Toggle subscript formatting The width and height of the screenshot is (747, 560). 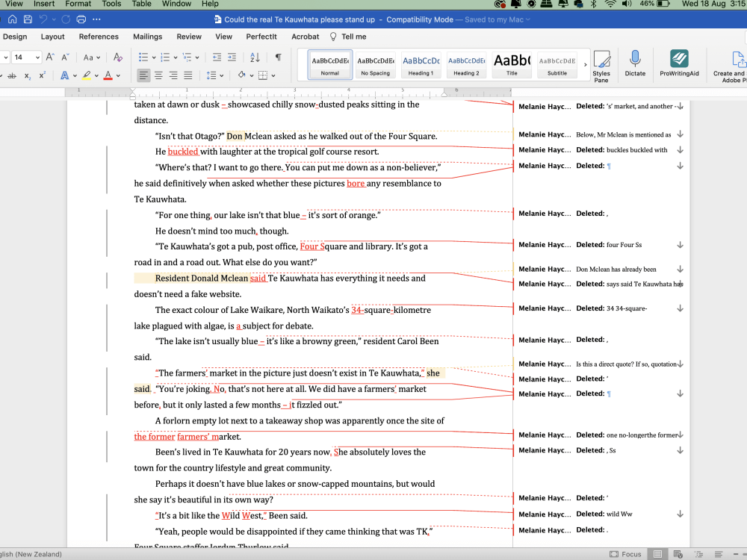pos(27,76)
